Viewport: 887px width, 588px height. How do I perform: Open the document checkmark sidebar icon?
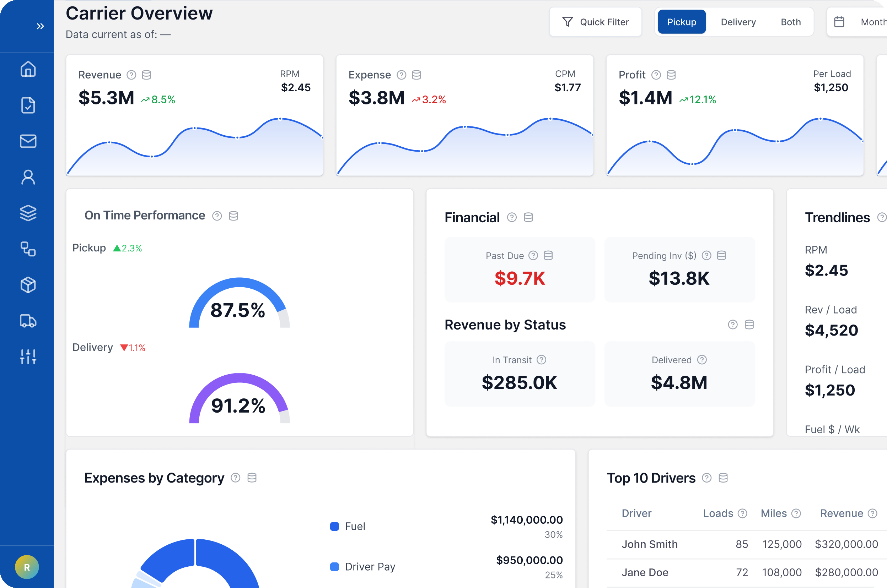click(x=28, y=105)
